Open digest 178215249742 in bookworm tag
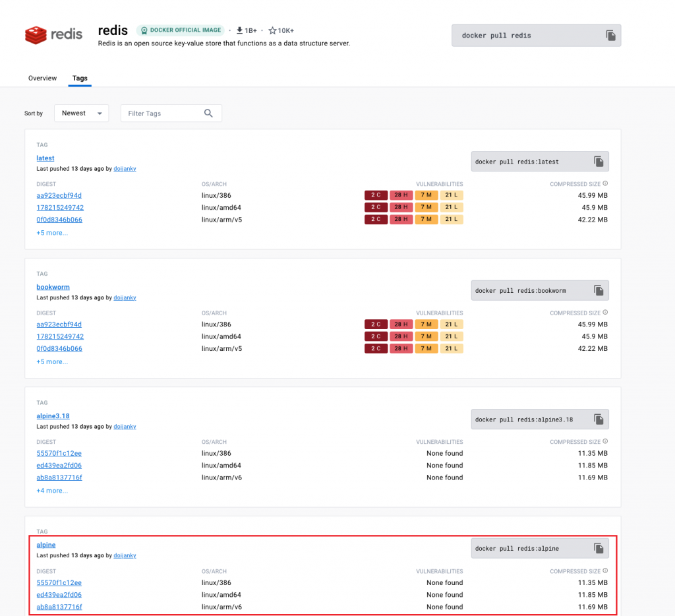 click(x=60, y=336)
